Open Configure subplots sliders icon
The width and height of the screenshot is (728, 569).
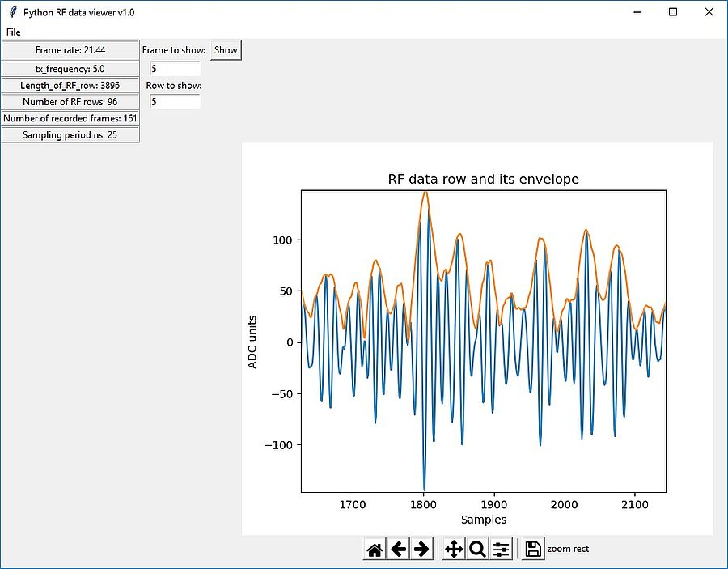[501, 550]
